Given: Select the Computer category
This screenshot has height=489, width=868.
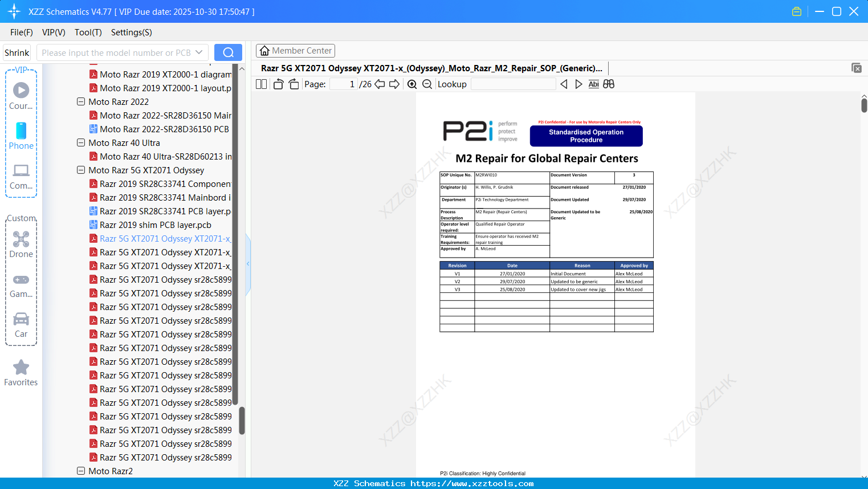Looking at the screenshot, I should coord(21,176).
